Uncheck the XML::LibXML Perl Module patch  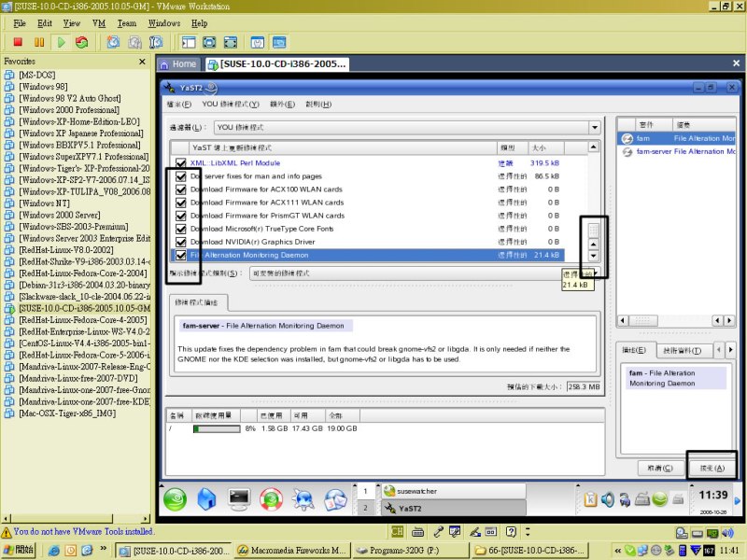[x=180, y=163]
